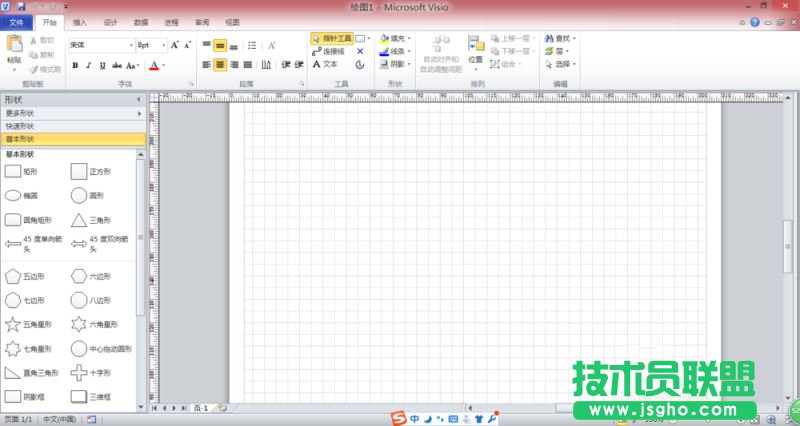Open the Change Case Aa dropdown
This screenshot has width=800, height=426.
(x=133, y=65)
